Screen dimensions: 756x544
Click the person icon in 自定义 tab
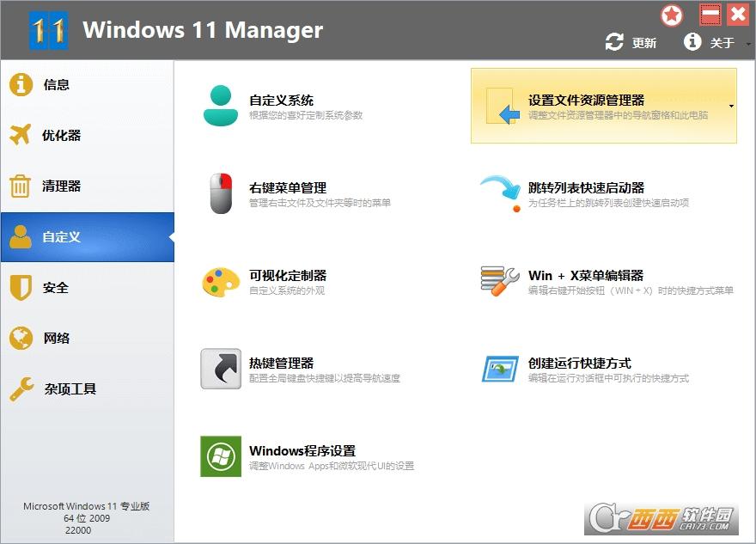click(x=21, y=236)
